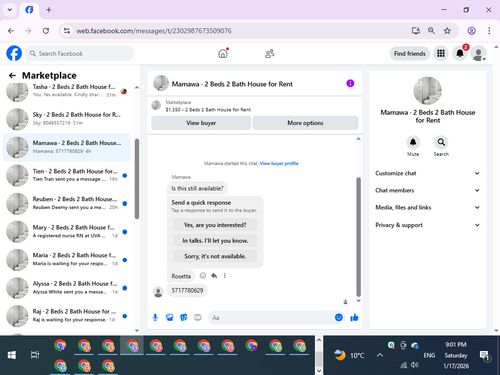This screenshot has height=375, width=500.
Task: Open the browser tab search dropdown
Action: tap(10, 10)
